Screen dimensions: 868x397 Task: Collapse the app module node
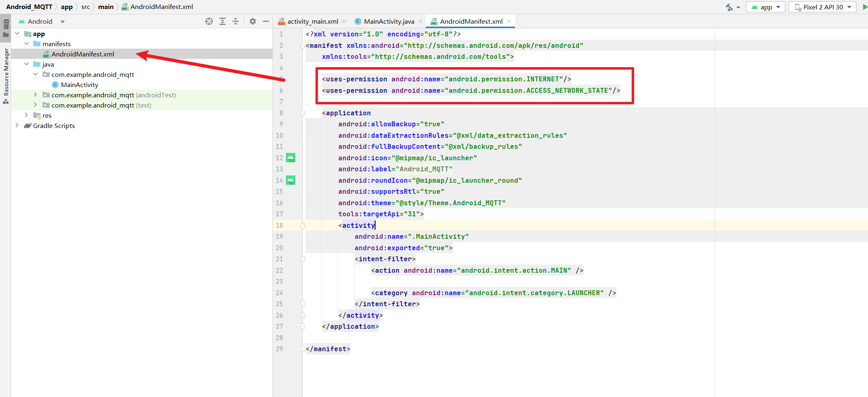17,34
